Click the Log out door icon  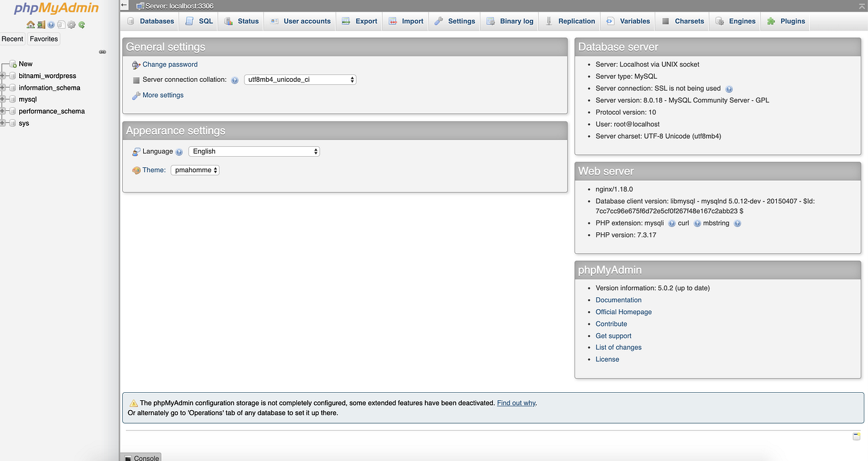click(x=41, y=25)
